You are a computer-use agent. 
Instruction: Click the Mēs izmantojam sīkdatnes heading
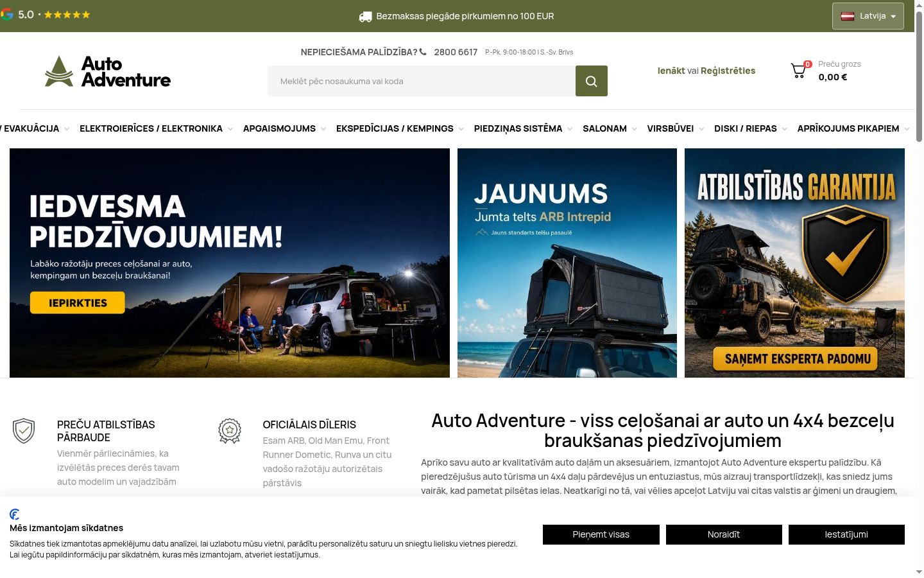(x=66, y=528)
